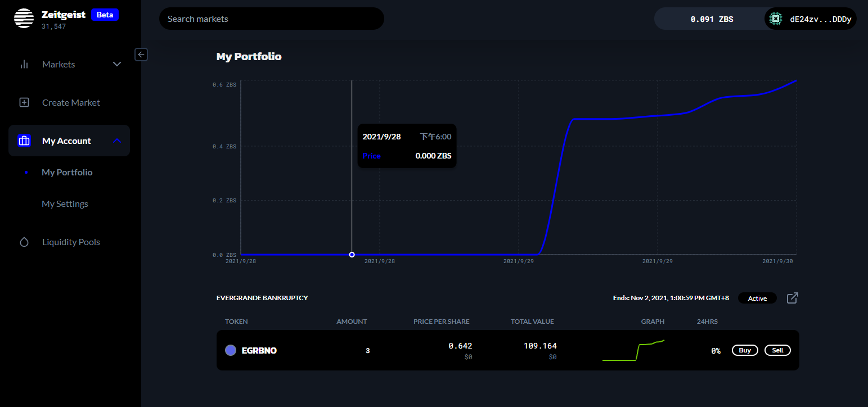Click the price per share 0.642

pos(460,346)
